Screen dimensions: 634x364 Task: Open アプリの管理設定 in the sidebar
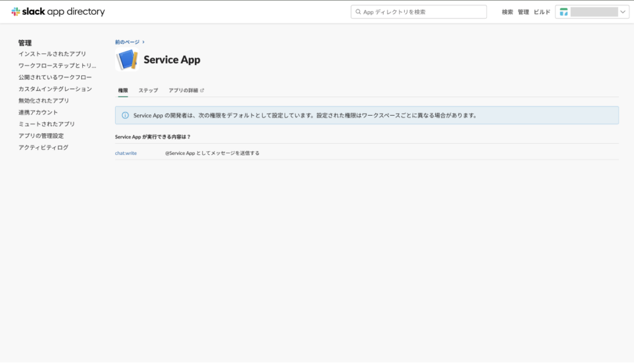coord(41,136)
